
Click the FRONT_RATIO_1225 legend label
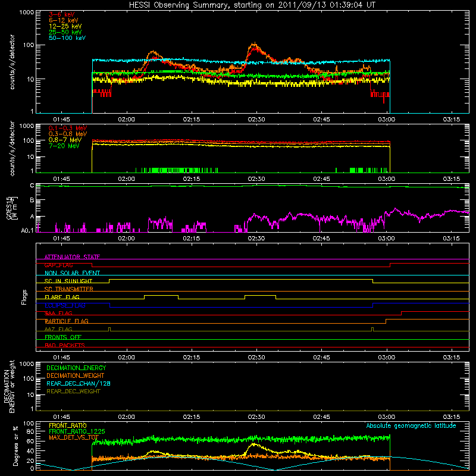(x=77, y=431)
